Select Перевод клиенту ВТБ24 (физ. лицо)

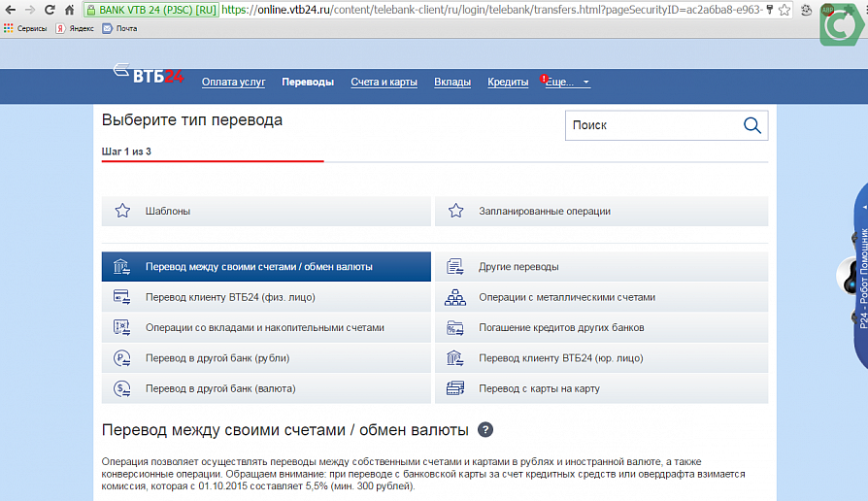pyautogui.click(x=230, y=297)
